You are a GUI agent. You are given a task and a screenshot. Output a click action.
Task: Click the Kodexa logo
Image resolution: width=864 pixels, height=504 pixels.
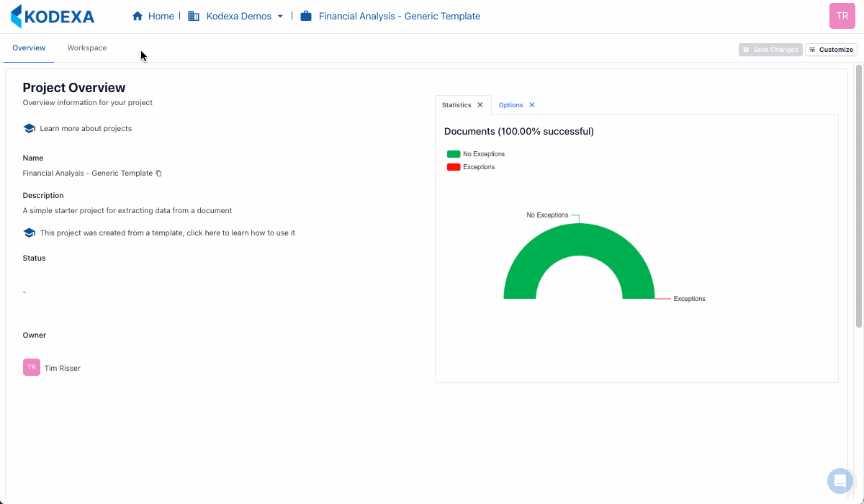click(x=53, y=16)
